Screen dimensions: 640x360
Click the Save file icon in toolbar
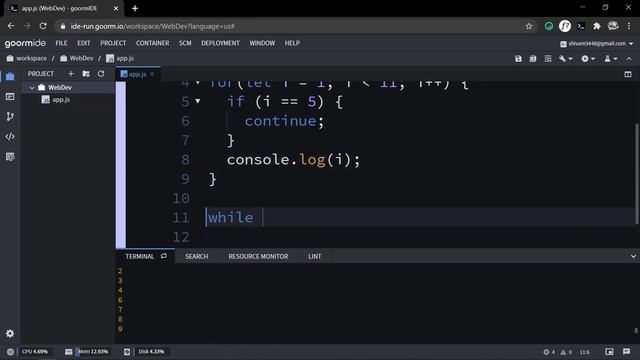point(518,59)
